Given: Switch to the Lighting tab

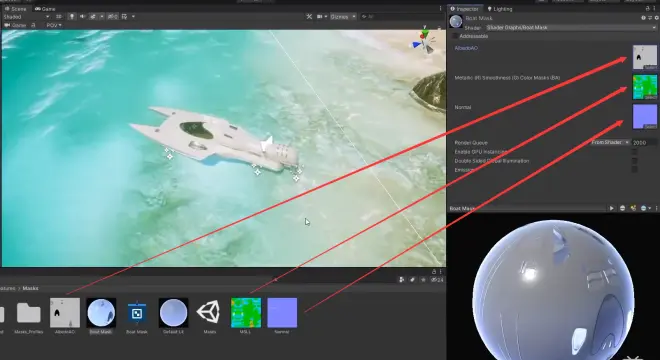Looking at the screenshot, I should click(x=500, y=8).
